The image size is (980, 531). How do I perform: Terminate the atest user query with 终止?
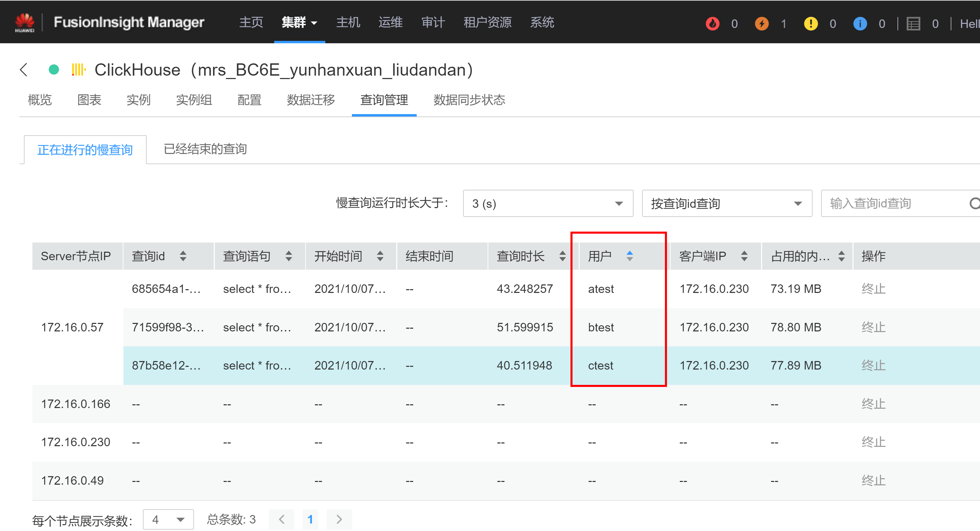[873, 289]
